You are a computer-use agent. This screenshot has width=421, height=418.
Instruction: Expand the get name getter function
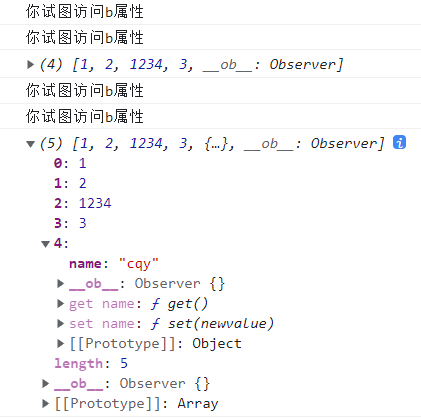click(x=60, y=304)
